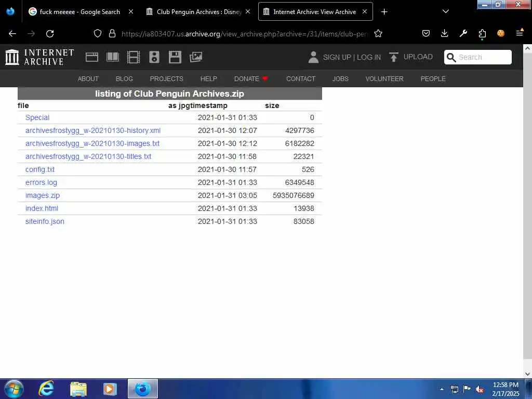Open the VOLUNTEER menu item
The width and height of the screenshot is (532, 399).
384,79
